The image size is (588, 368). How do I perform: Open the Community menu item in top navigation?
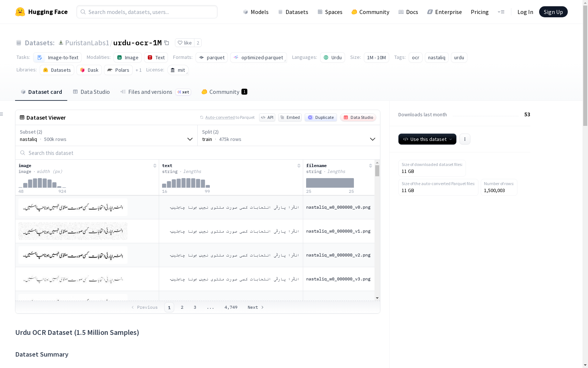370,12
